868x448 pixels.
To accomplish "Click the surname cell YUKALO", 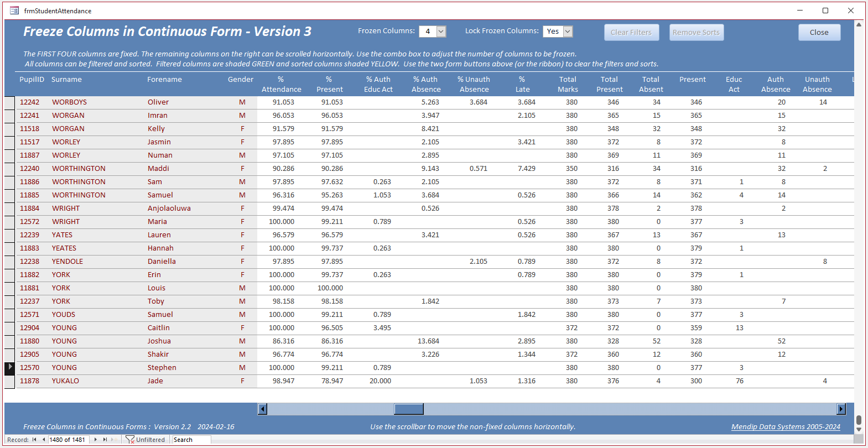I will [65, 381].
